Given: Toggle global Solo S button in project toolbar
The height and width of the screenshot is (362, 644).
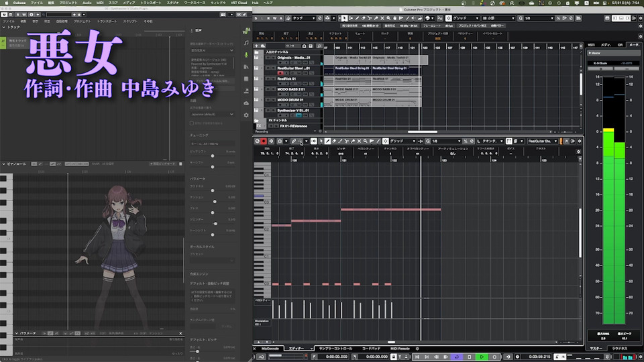Looking at the screenshot, I should pos(256,18).
